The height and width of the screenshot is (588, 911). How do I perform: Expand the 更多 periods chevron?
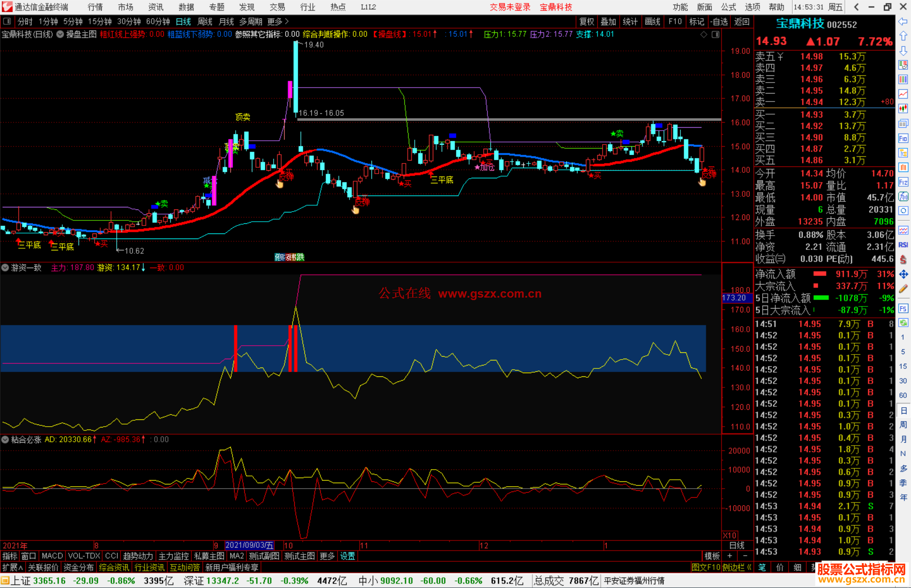(287, 21)
